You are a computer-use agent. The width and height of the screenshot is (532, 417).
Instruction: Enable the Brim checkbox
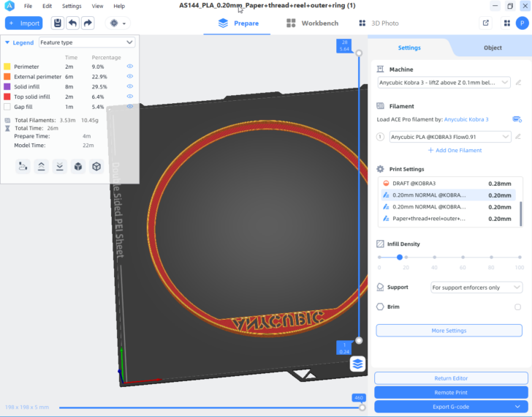point(517,307)
